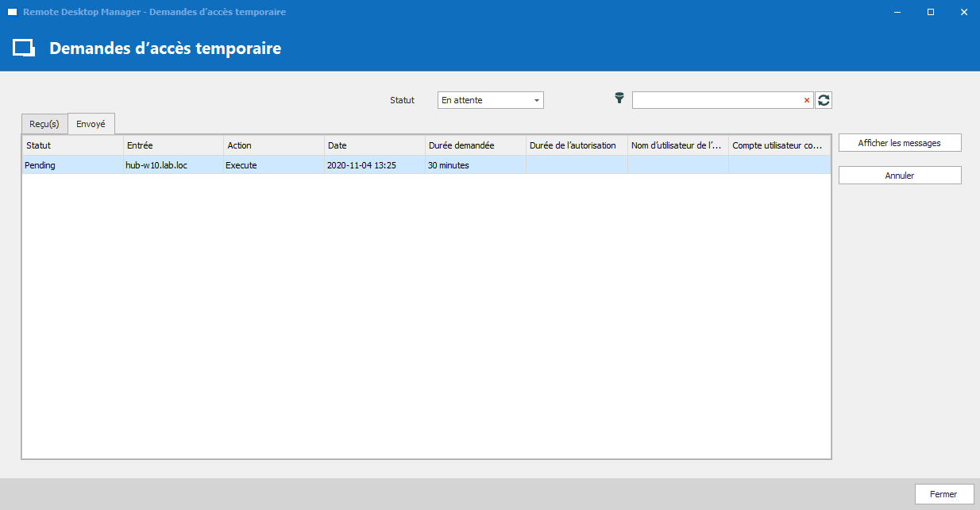Click the refresh icon beside the filter field
The height and width of the screenshot is (510, 980).
point(824,100)
